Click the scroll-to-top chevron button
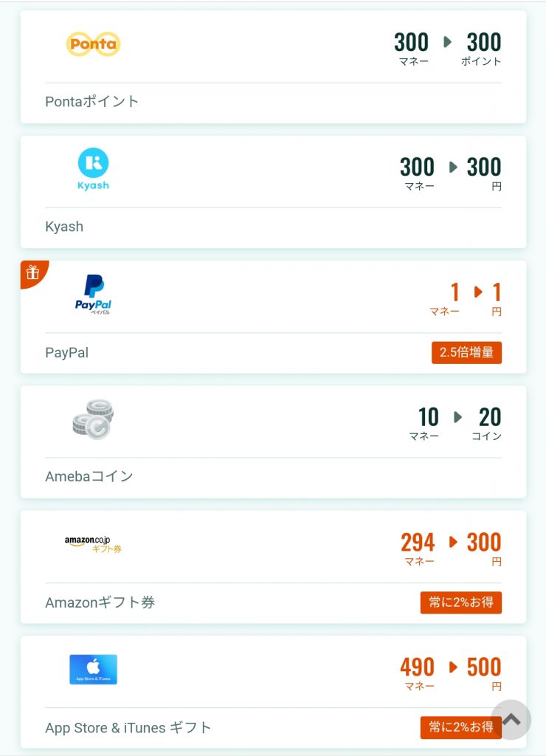Image resolution: width=546 pixels, height=756 pixels. coord(511,720)
